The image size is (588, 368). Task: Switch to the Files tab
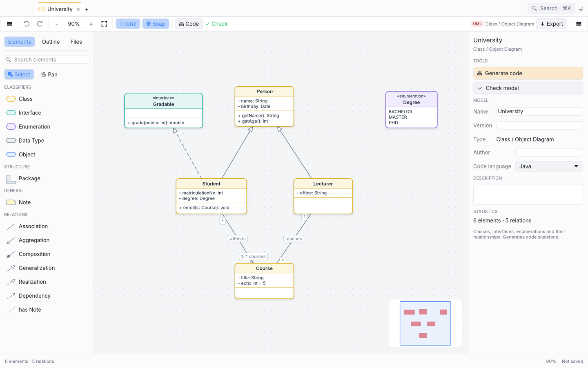pyautogui.click(x=76, y=42)
